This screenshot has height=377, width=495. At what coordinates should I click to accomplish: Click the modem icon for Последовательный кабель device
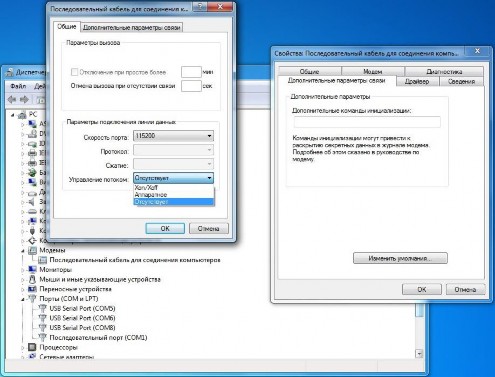[x=42, y=260]
